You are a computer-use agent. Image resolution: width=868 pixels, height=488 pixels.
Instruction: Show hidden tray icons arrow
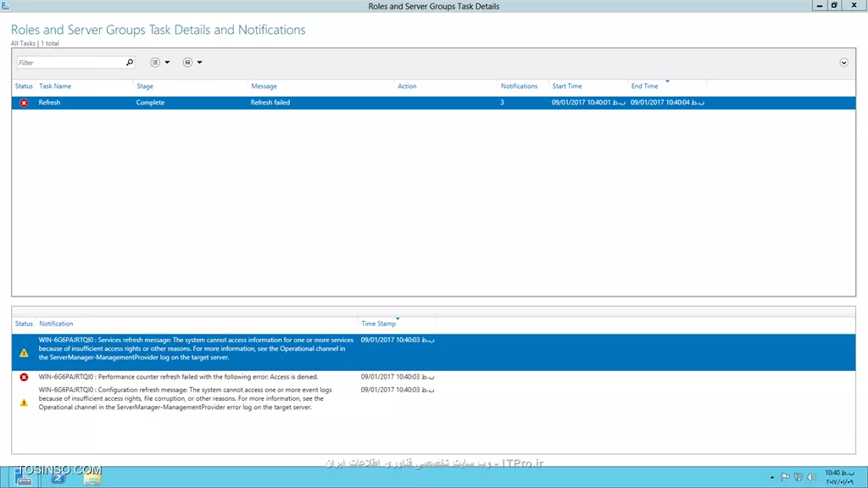[771, 478]
